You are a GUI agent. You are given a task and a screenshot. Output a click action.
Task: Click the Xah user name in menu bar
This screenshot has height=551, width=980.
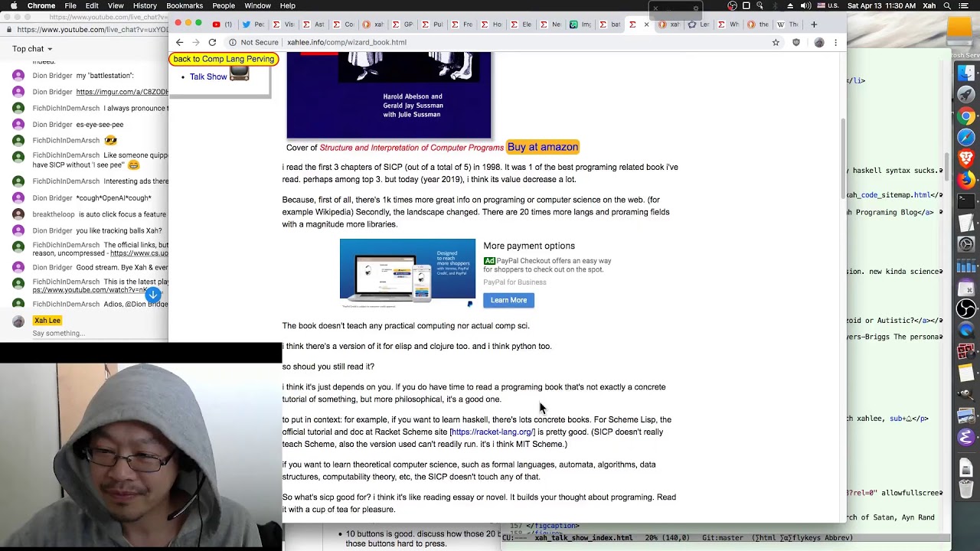point(929,6)
